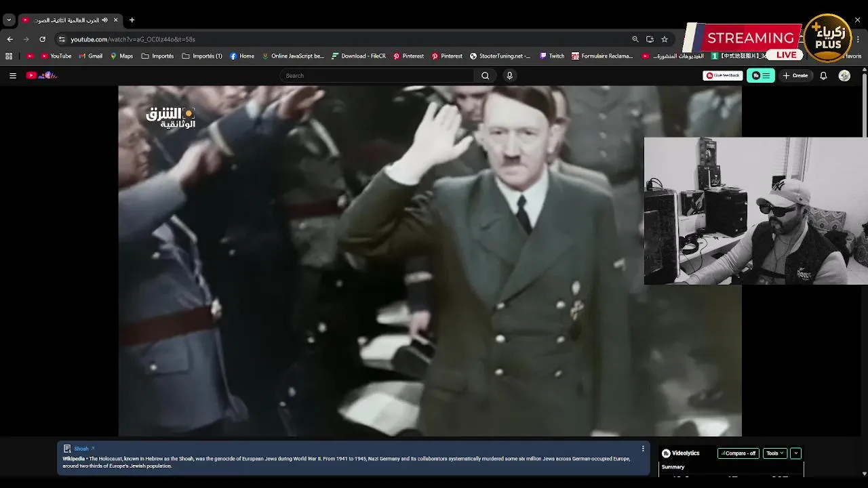Reload the page with the refresh icon
The height and width of the screenshot is (488, 868).
click(x=42, y=39)
